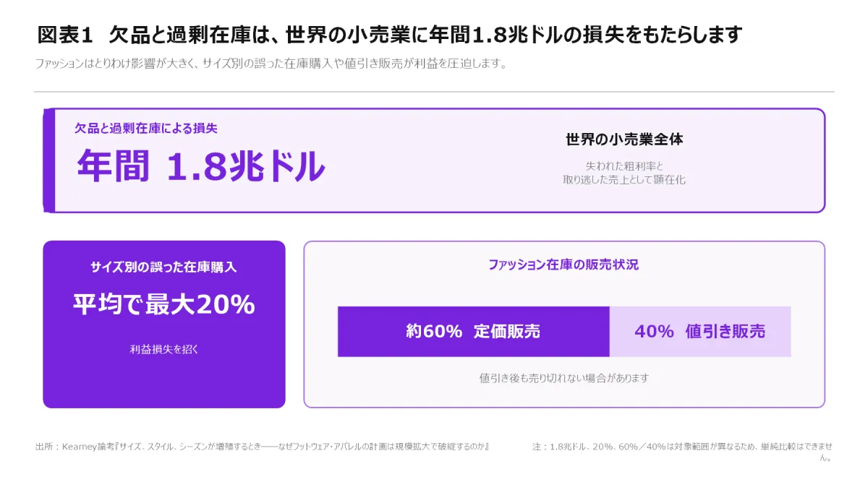Select the ファッション在庫の販売状況 chart title

click(563, 264)
